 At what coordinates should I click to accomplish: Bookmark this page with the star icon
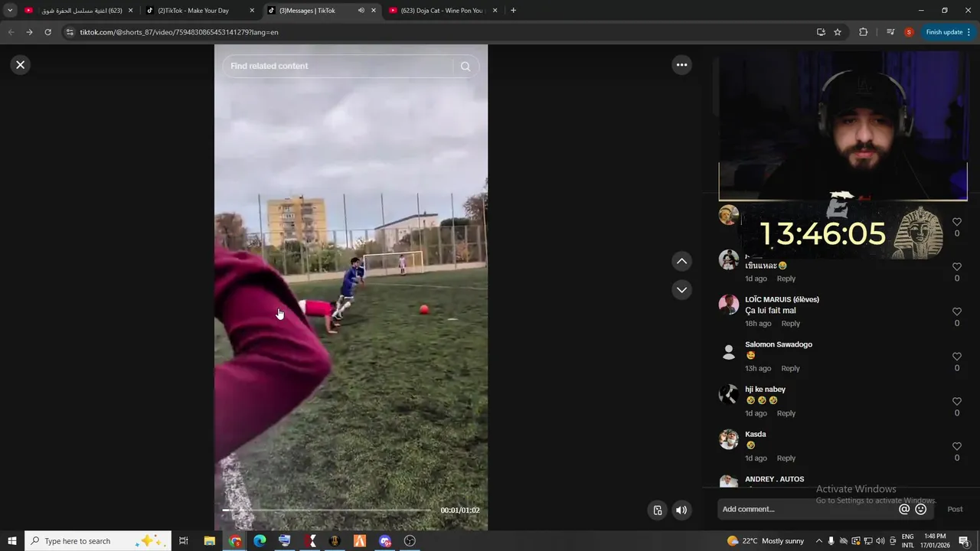838,32
